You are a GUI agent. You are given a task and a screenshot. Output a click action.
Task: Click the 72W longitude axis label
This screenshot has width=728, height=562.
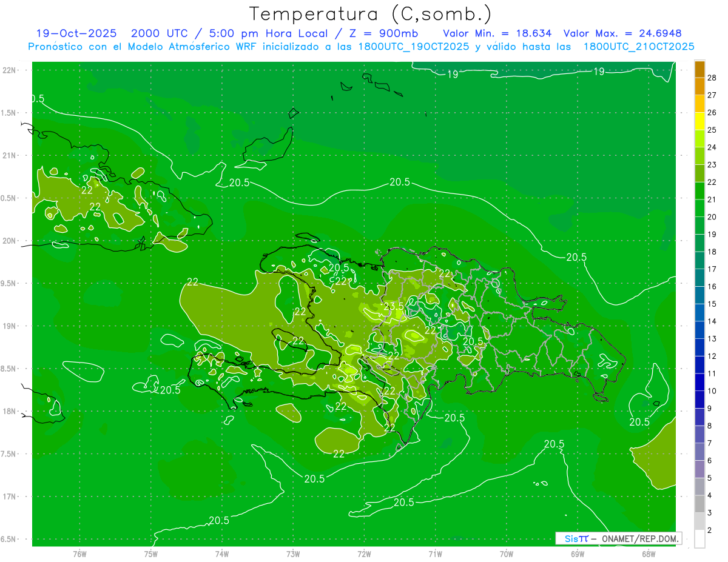[x=364, y=554]
